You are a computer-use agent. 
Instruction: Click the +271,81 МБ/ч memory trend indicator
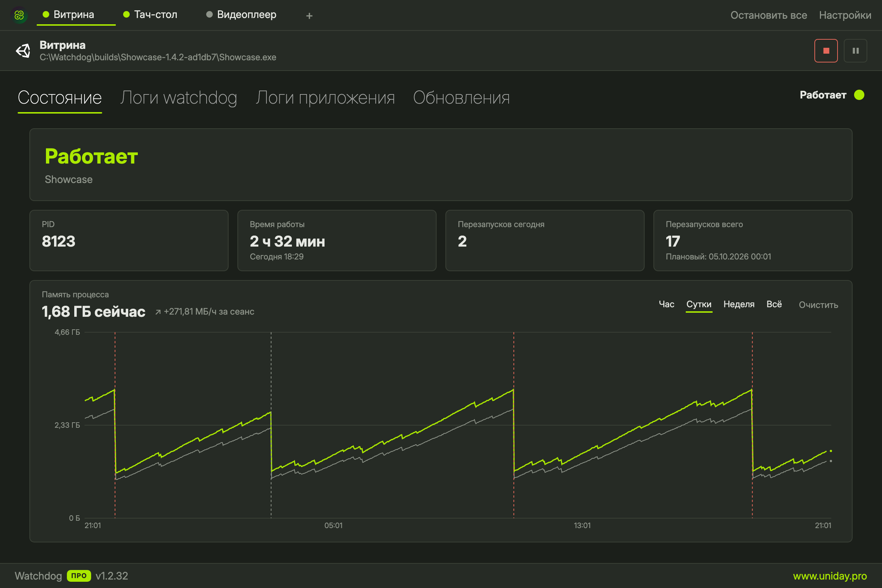click(x=205, y=312)
